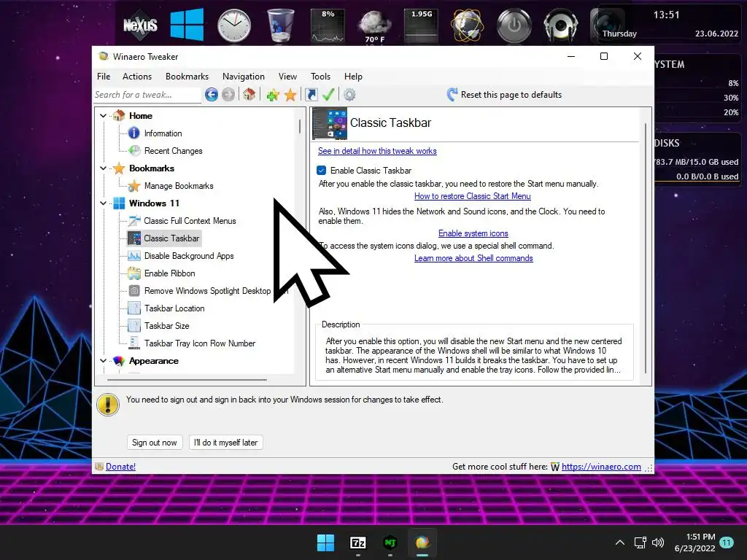The image size is (747, 560).
Task: Open the https://winaero.com link
Action: (x=601, y=467)
